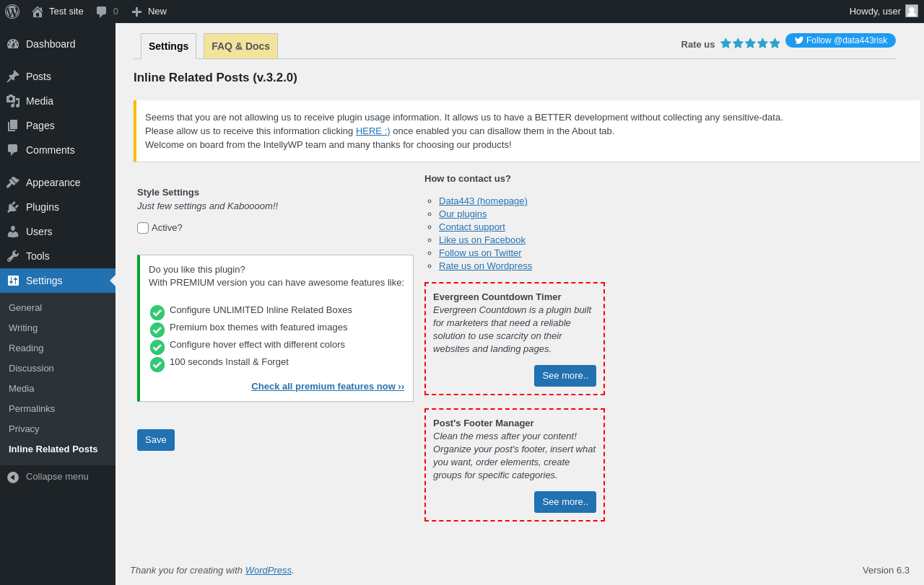Click the WordPress footer link
This screenshot has width=924, height=585.
[269, 571]
